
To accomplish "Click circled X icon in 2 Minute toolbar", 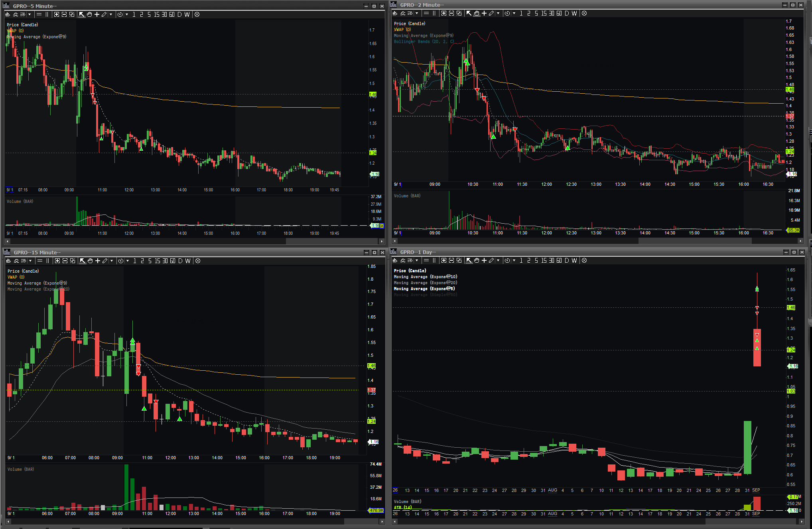I will 584,13.
